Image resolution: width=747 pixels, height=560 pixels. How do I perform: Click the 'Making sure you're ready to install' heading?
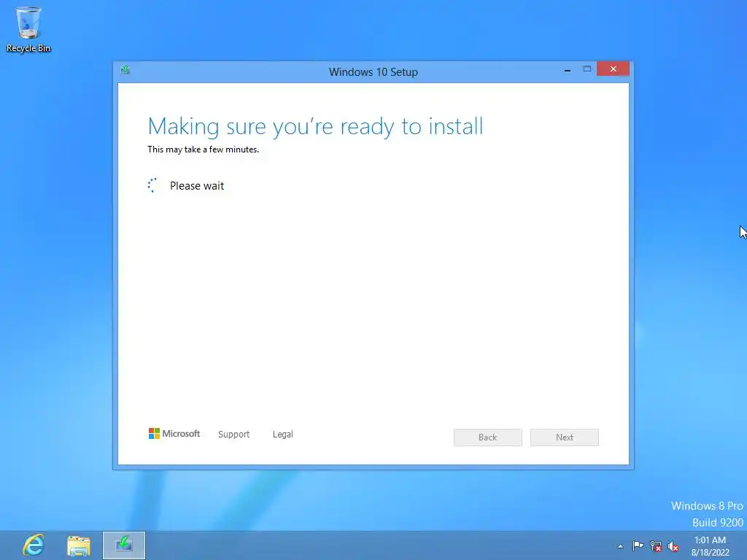click(315, 127)
